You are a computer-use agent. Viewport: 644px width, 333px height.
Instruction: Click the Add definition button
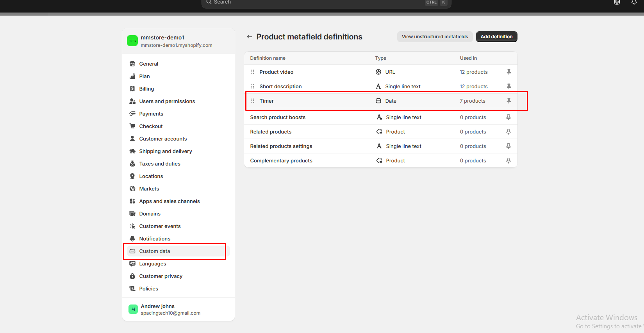(496, 37)
